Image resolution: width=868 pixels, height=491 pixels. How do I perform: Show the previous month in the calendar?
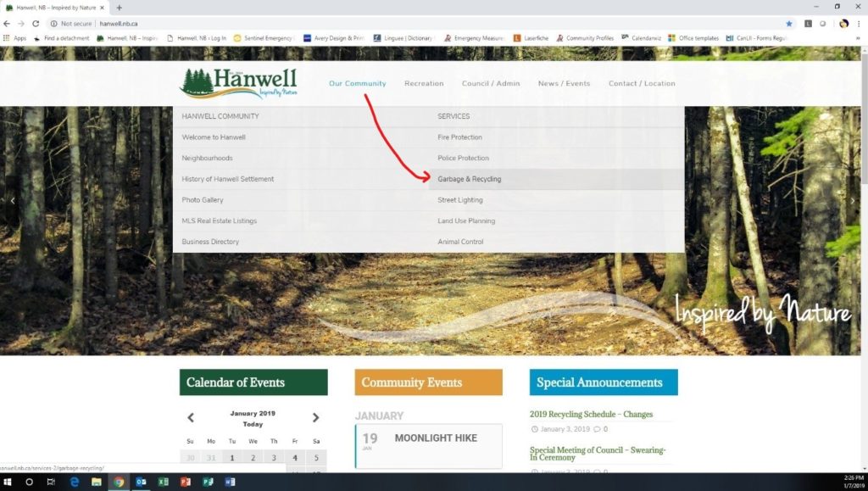click(x=191, y=417)
